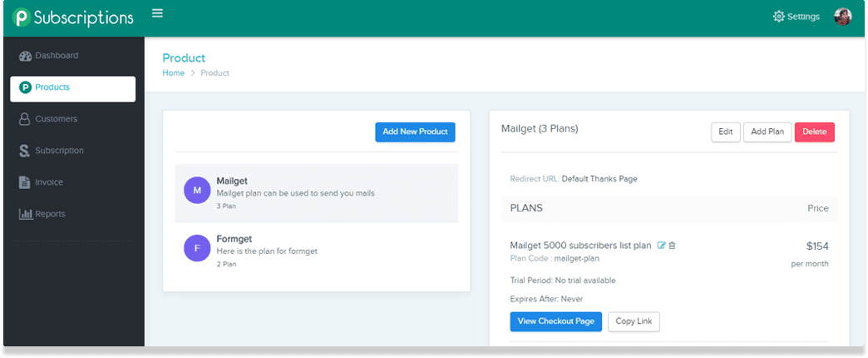Click the Add New Product button
The height and width of the screenshot is (358, 868).
pyautogui.click(x=415, y=132)
